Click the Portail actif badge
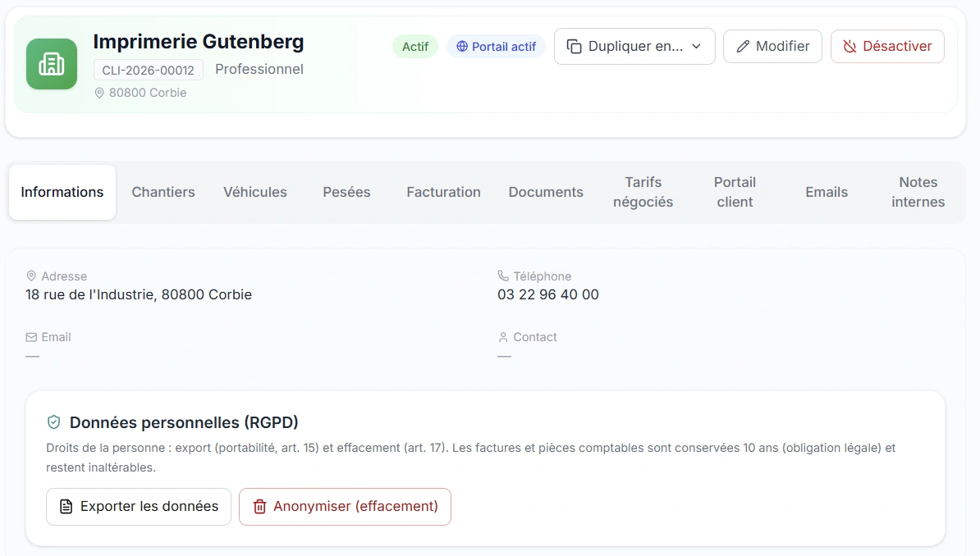980x556 pixels. (496, 46)
